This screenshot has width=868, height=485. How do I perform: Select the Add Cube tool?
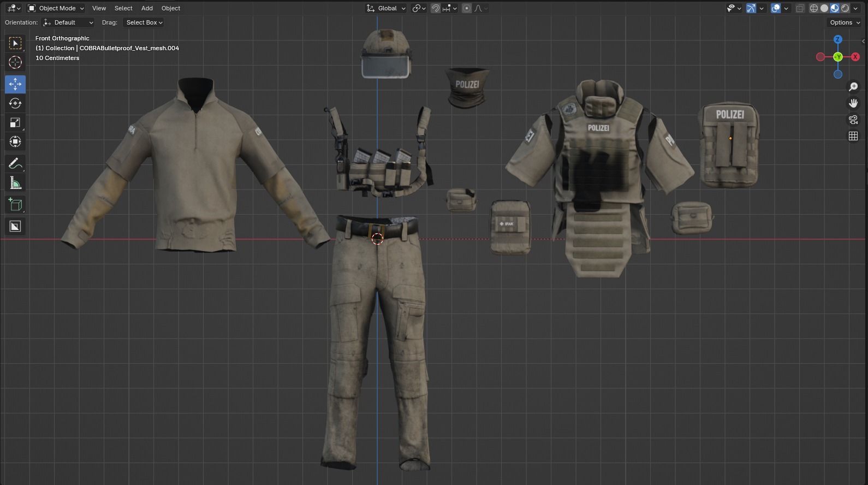pyautogui.click(x=15, y=204)
